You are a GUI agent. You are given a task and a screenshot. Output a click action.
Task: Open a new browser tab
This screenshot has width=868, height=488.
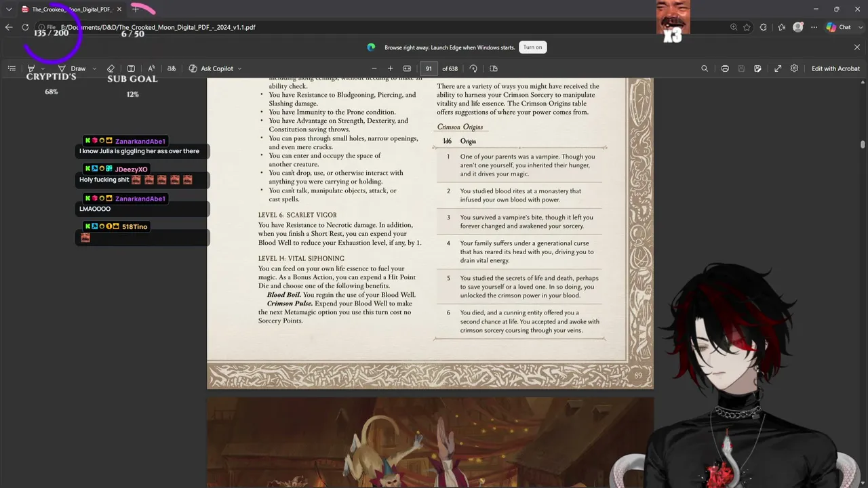[x=136, y=9]
